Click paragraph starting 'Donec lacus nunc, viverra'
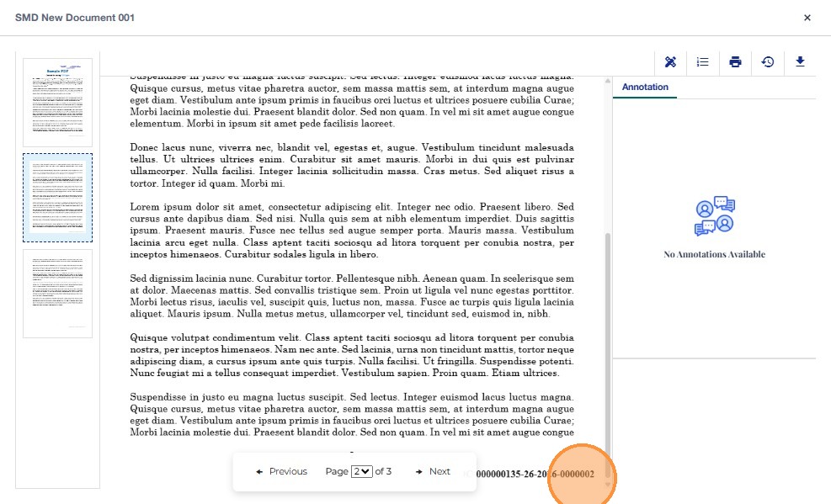The height and width of the screenshot is (504, 831). 352,165
